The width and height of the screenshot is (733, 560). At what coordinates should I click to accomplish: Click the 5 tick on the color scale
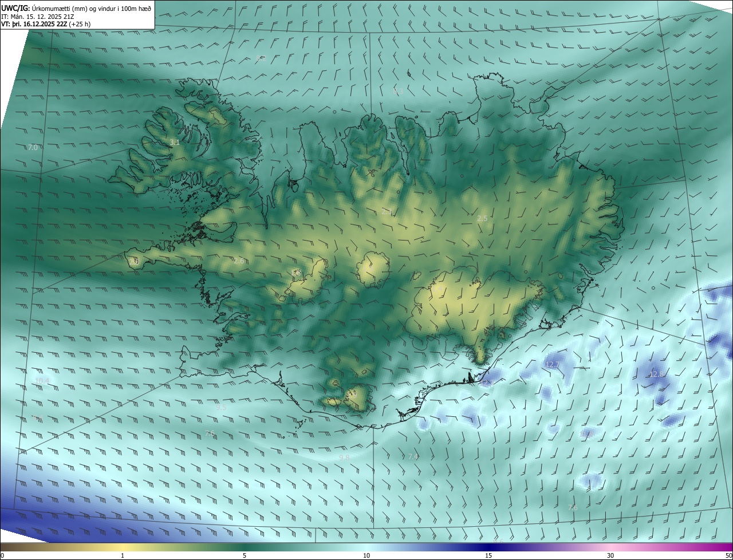pyautogui.click(x=245, y=555)
